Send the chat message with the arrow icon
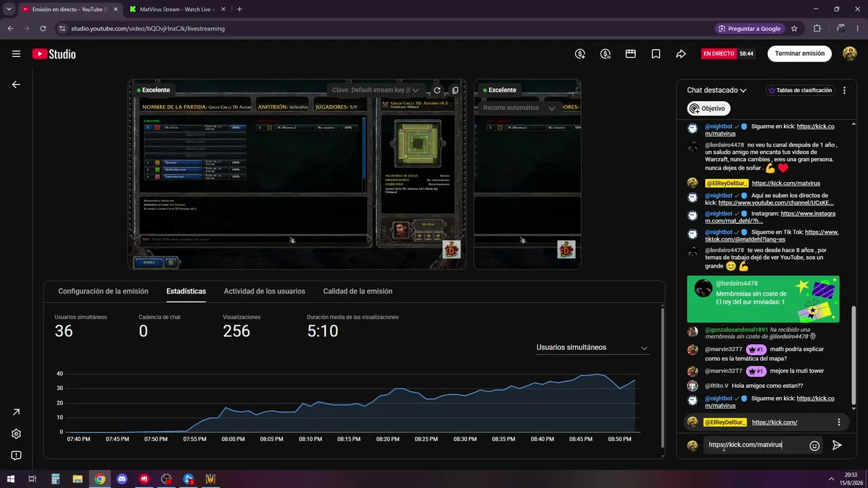 click(837, 445)
